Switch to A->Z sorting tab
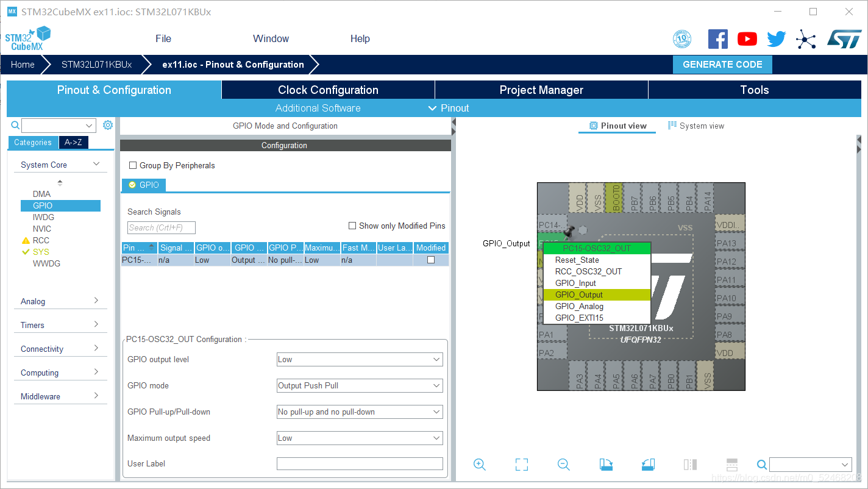Image resolution: width=868 pixels, height=489 pixels. (73, 142)
